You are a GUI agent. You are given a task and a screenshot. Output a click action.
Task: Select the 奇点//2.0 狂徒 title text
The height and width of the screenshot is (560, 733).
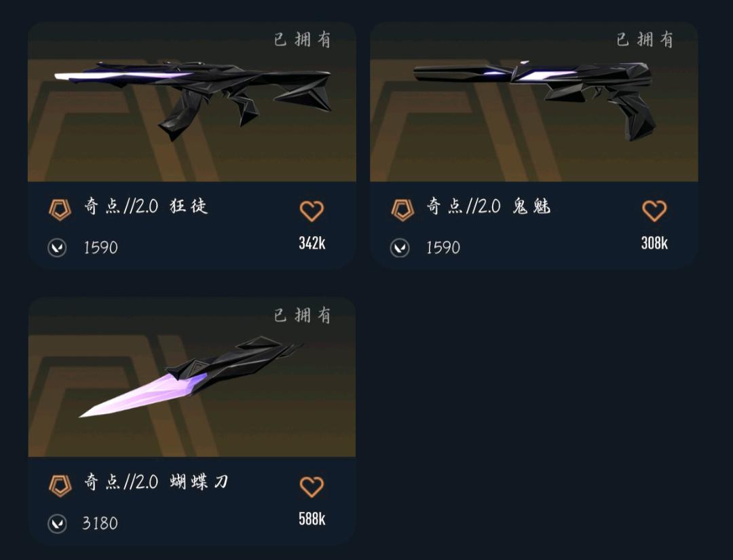coord(146,206)
